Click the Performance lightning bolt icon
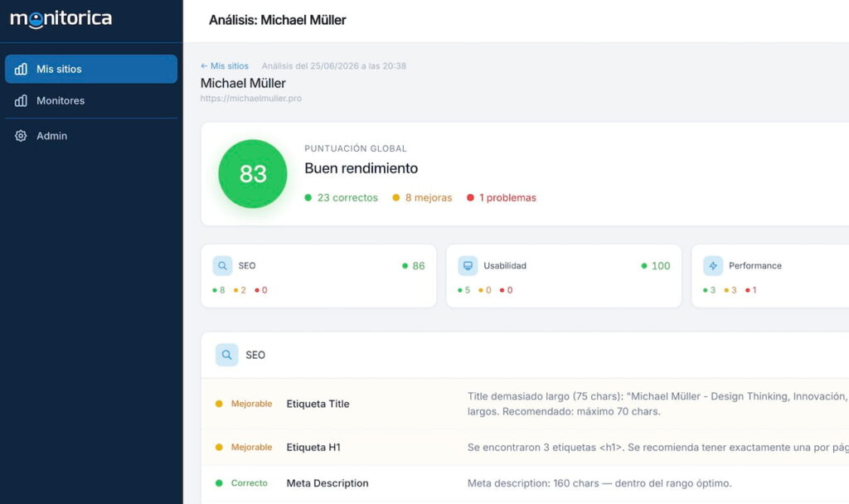Image resolution: width=849 pixels, height=504 pixels. click(x=713, y=266)
